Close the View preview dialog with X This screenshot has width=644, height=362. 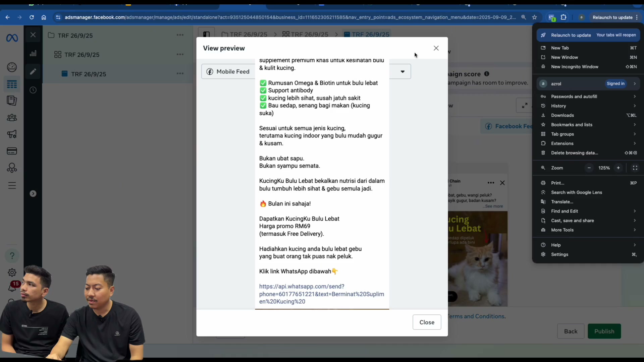pyautogui.click(x=436, y=48)
